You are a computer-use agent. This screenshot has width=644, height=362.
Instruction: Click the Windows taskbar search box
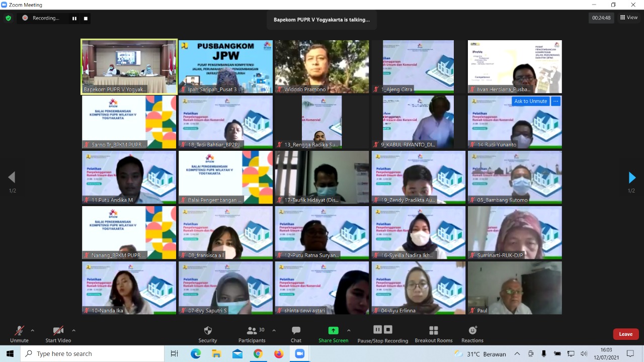(92, 353)
